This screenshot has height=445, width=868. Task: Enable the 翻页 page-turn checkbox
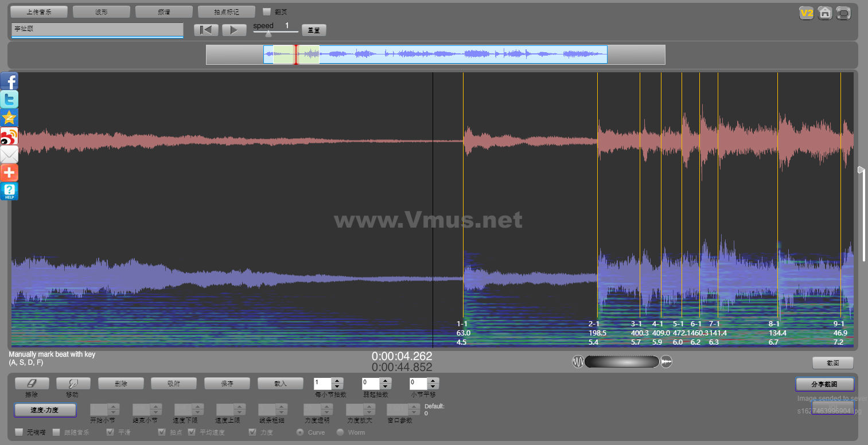(x=266, y=11)
